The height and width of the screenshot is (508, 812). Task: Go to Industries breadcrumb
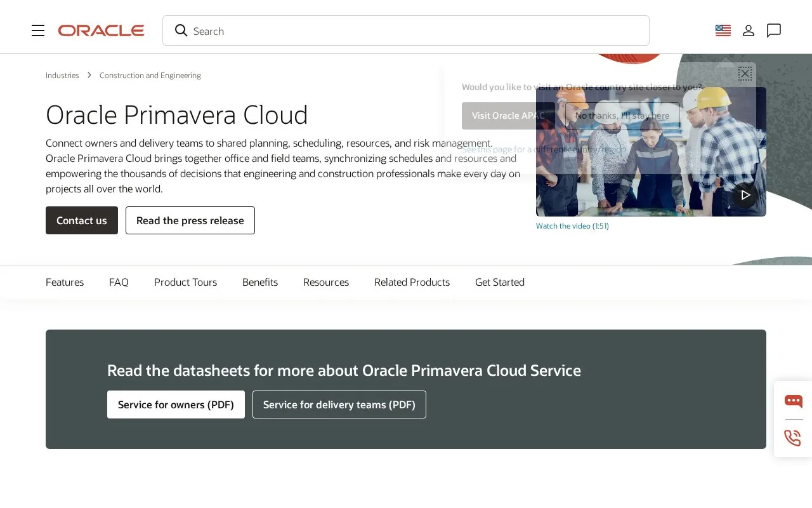[62, 76]
